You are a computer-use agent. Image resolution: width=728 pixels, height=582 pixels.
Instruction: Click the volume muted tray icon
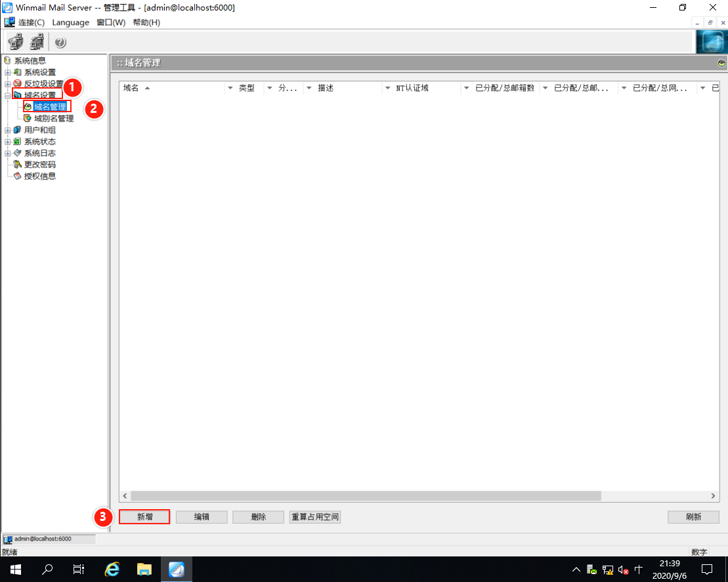pos(623,570)
